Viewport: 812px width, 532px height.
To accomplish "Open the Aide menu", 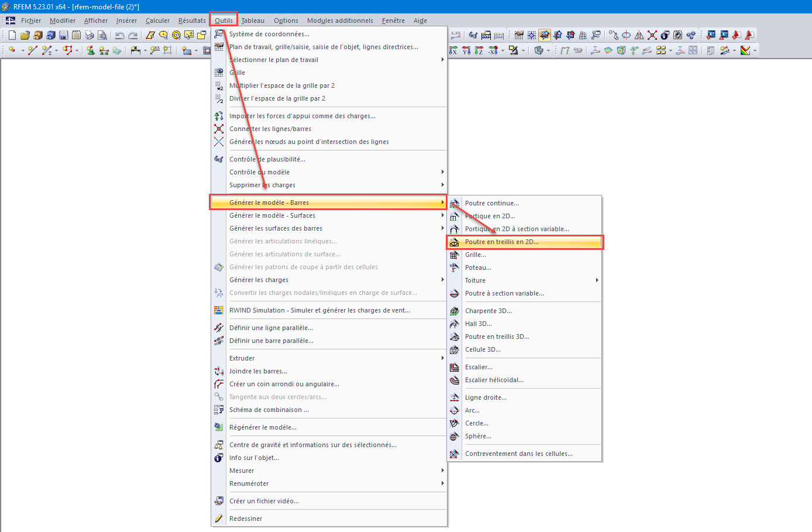I will pyautogui.click(x=420, y=20).
